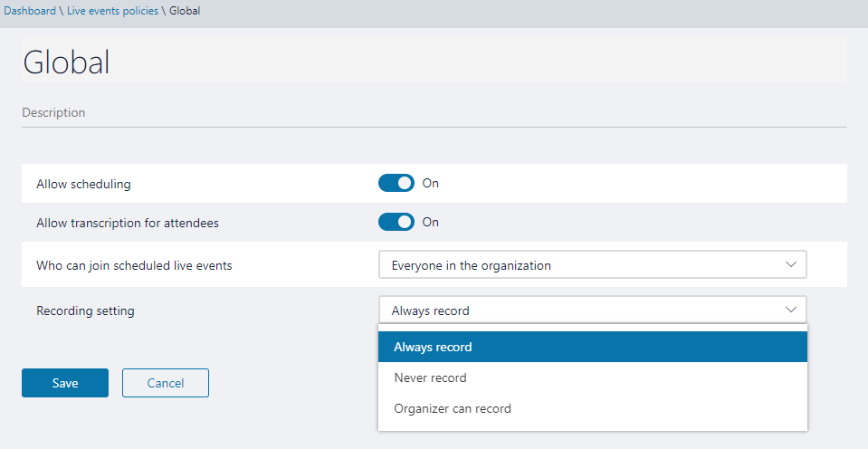Click the Recording setting label
The width and height of the screenshot is (868, 449).
[85, 311]
